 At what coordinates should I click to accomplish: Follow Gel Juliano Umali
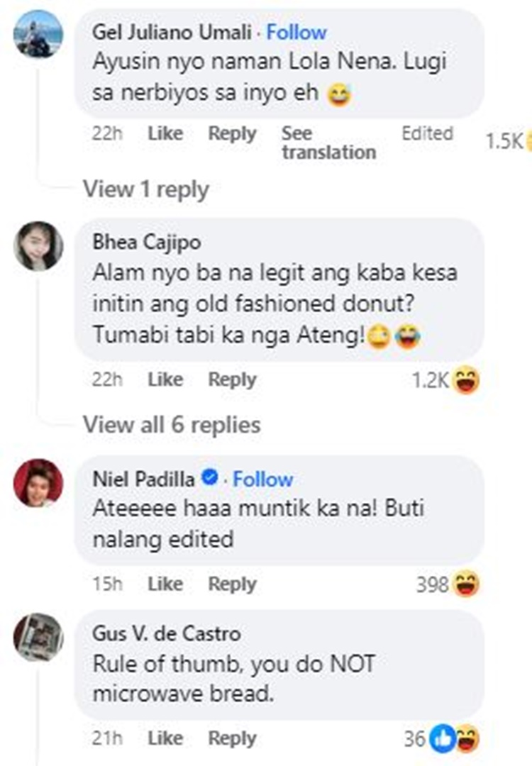297,32
